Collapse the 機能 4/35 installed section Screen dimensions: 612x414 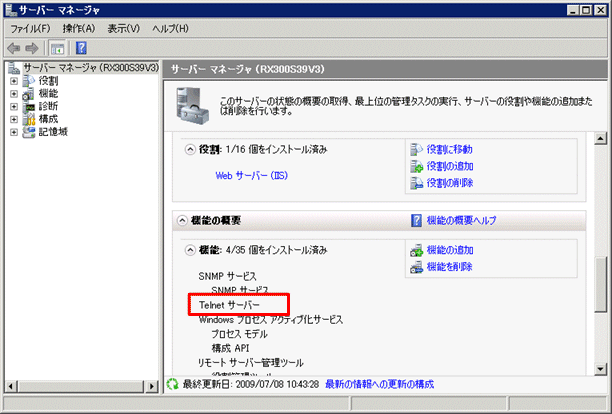click(x=190, y=250)
